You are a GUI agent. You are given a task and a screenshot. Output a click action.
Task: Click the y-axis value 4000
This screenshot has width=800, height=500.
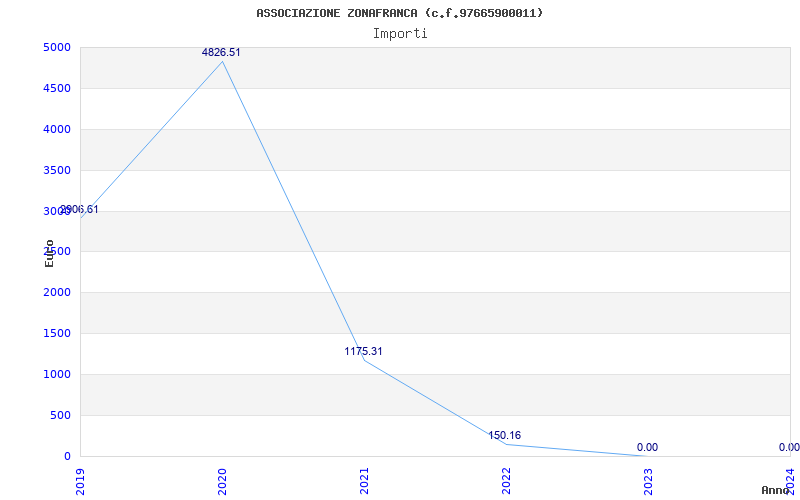(57, 129)
